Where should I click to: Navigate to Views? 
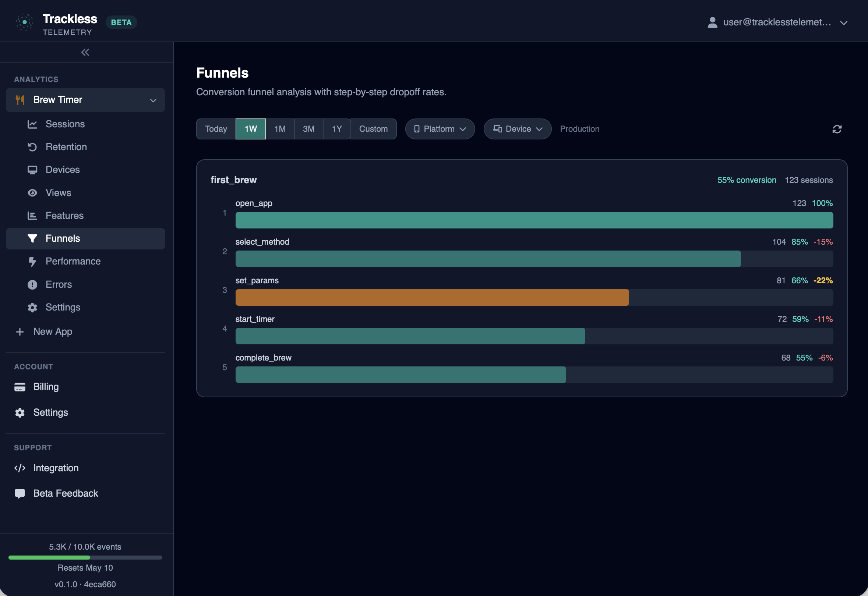pos(85,193)
